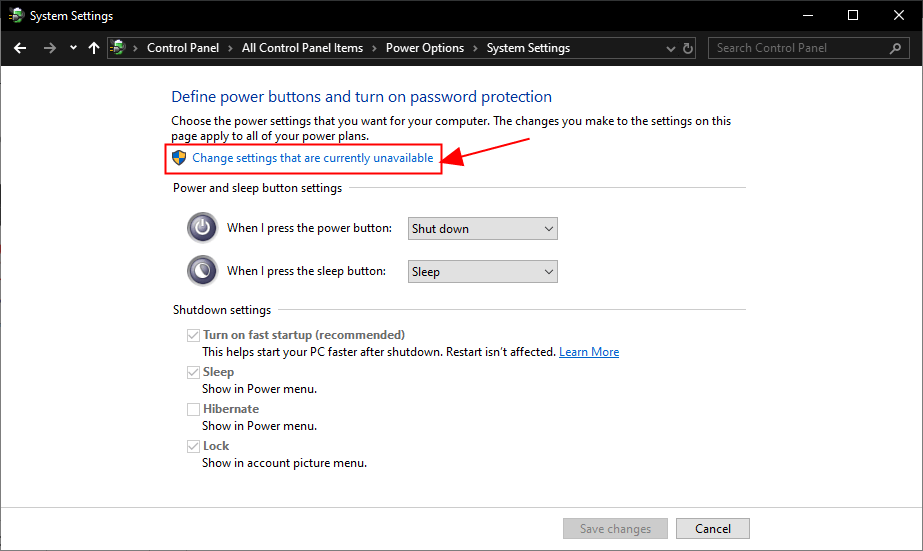Click the shield icon beside Change settings
The height and width of the screenshot is (551, 923).
tap(179, 158)
